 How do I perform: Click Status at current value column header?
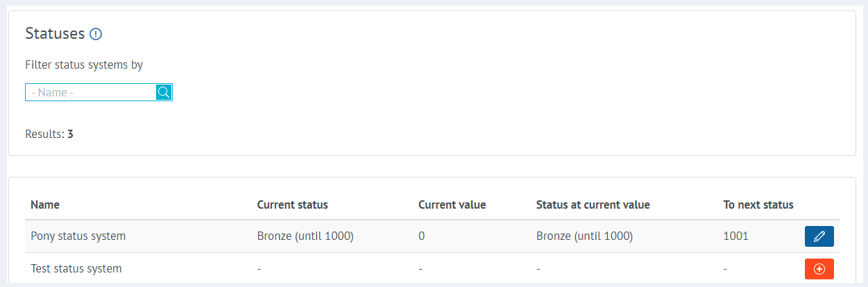tap(593, 205)
